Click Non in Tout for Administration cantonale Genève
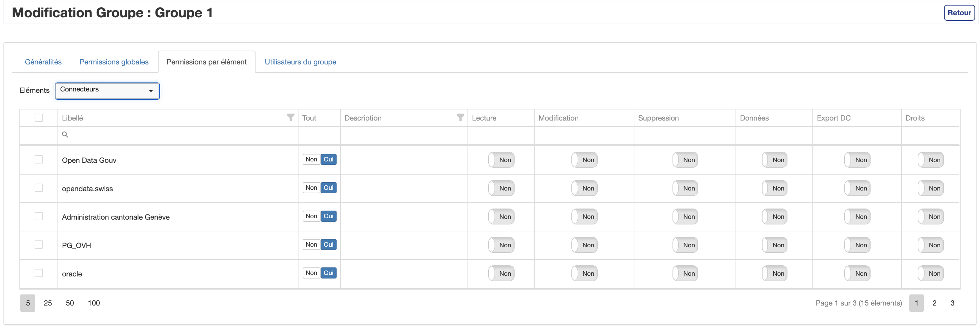The width and height of the screenshot is (980, 327). point(311,216)
